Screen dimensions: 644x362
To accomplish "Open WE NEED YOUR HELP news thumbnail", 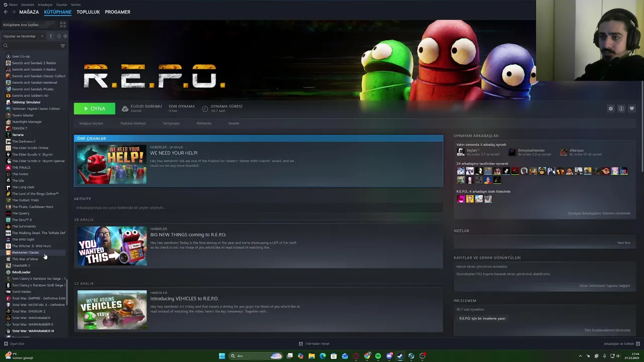I will pos(112,164).
